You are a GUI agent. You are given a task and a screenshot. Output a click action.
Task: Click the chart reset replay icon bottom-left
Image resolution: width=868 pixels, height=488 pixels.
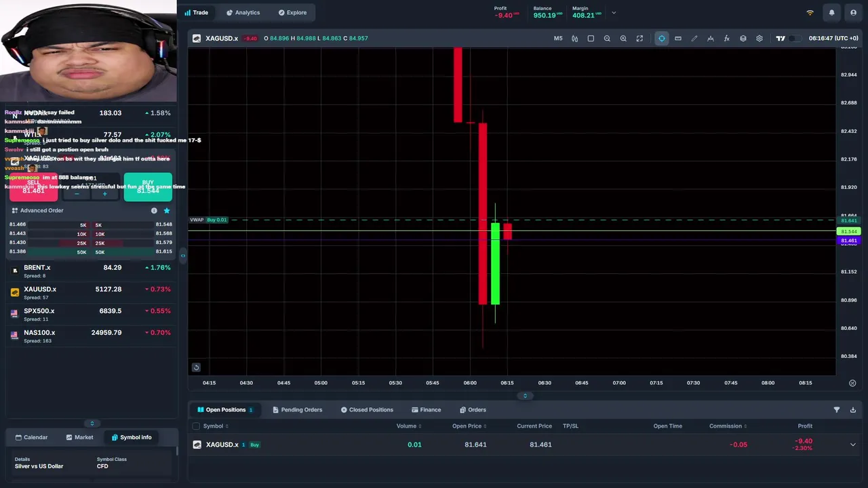tap(196, 367)
